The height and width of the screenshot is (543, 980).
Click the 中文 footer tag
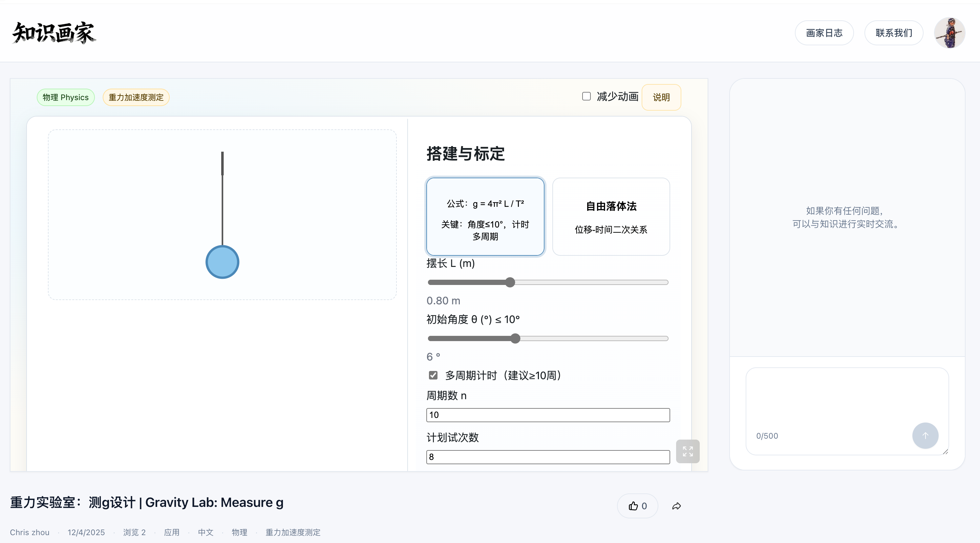pyautogui.click(x=206, y=532)
